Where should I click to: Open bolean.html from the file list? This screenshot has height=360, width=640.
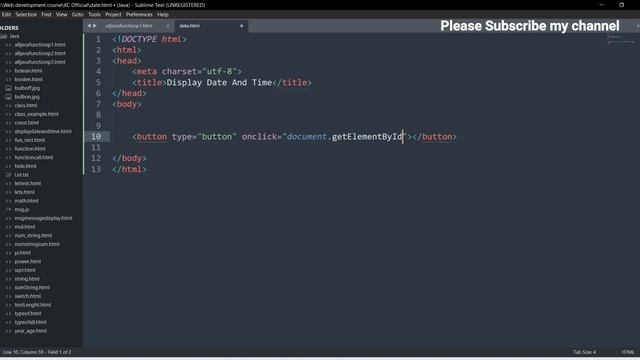[x=28, y=71]
